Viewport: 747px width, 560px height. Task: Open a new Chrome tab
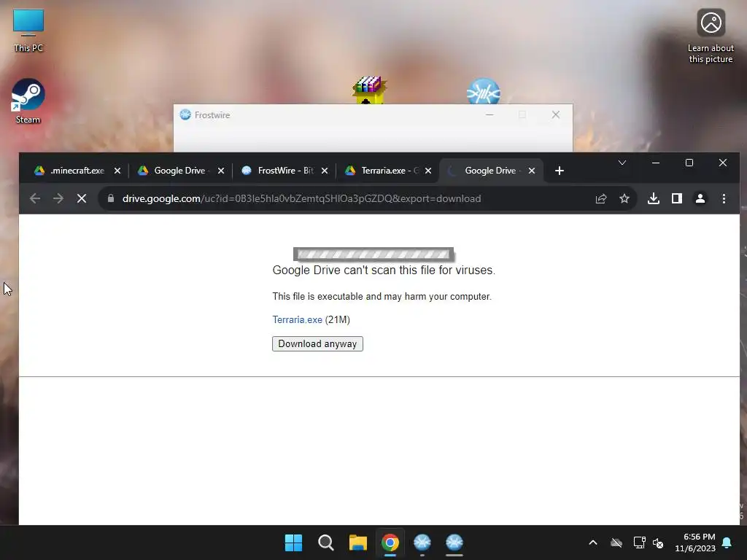560,171
